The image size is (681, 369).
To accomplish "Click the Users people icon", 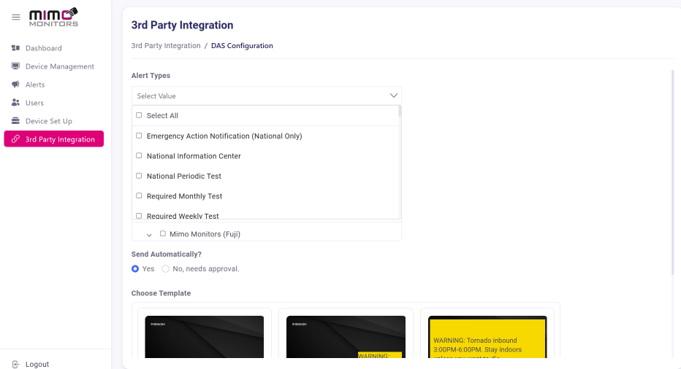I will pyautogui.click(x=16, y=102).
